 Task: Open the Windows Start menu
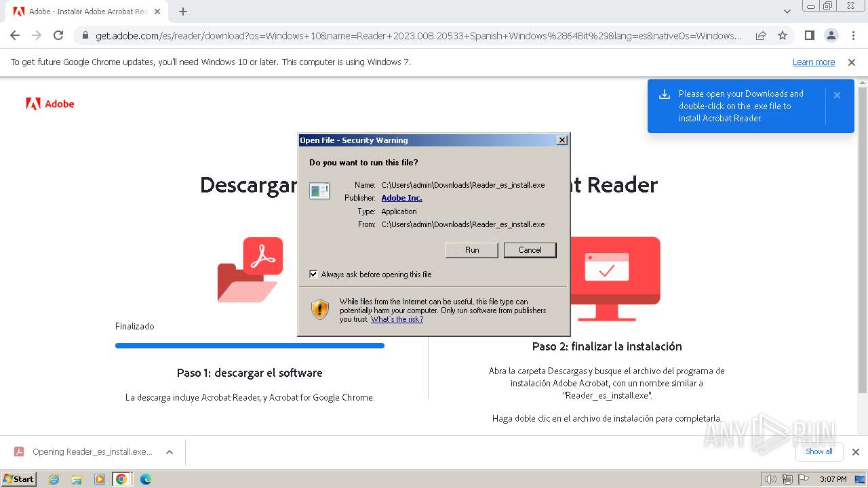[19, 479]
